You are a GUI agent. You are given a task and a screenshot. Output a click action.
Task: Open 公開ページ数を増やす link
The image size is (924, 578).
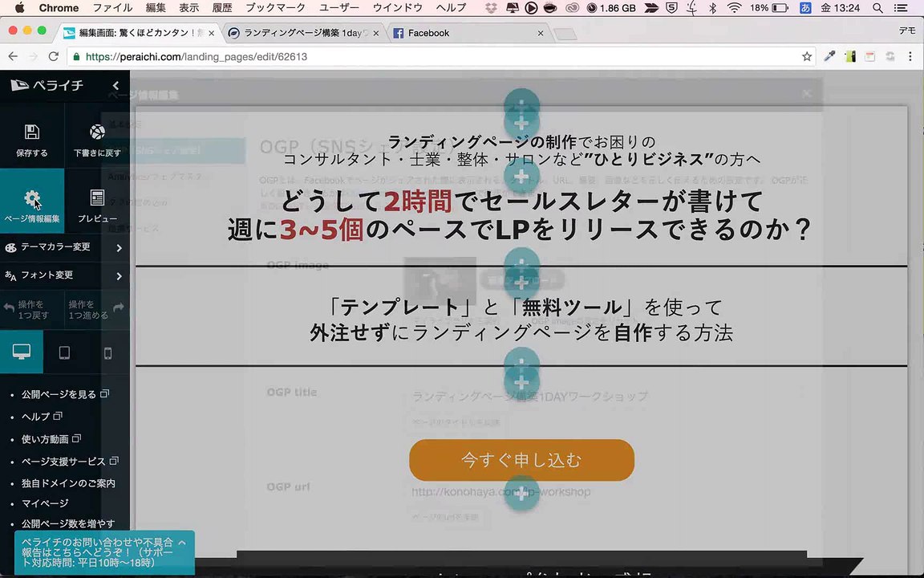[x=67, y=523]
